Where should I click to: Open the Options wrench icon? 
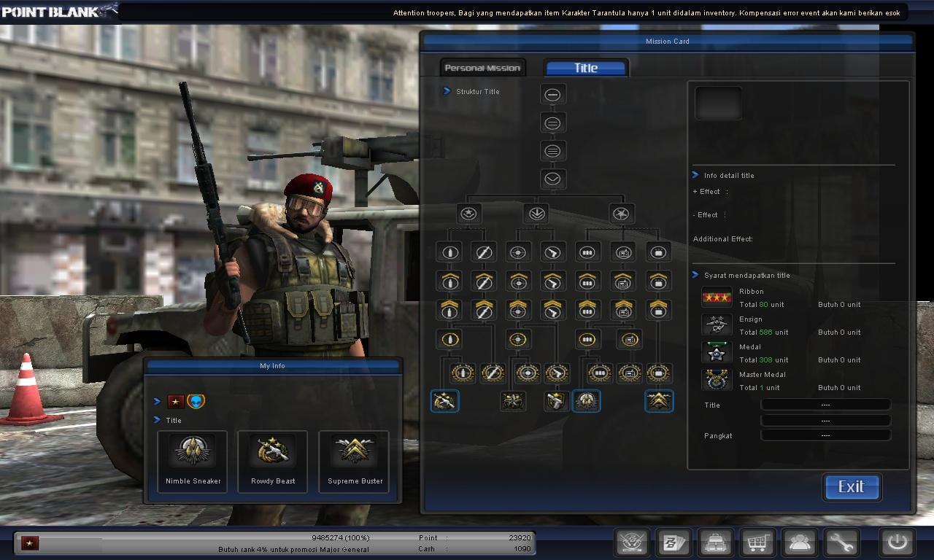click(x=841, y=542)
